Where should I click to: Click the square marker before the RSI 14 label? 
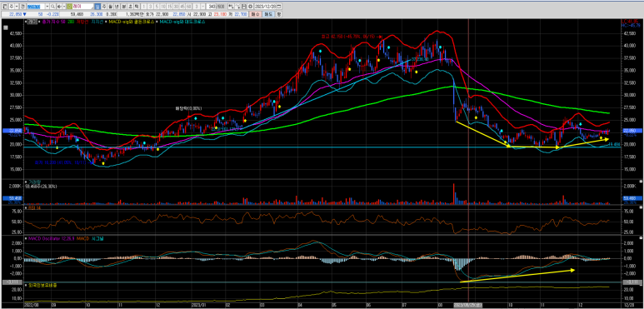26,208
